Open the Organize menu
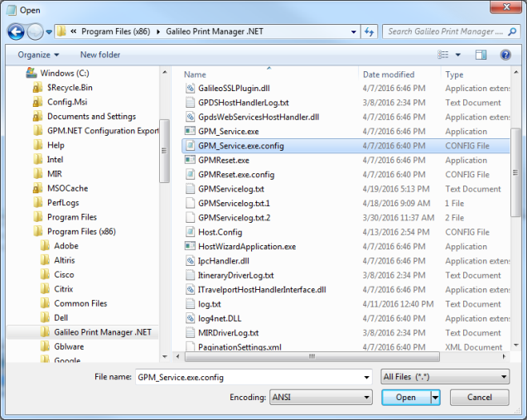This screenshot has width=527, height=420. [38, 55]
